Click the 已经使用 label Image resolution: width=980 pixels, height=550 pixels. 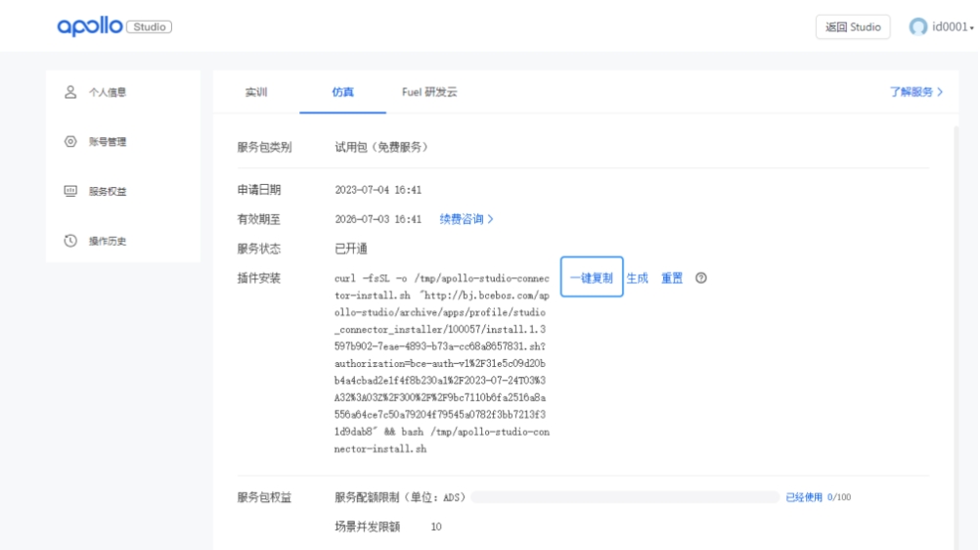point(804,497)
